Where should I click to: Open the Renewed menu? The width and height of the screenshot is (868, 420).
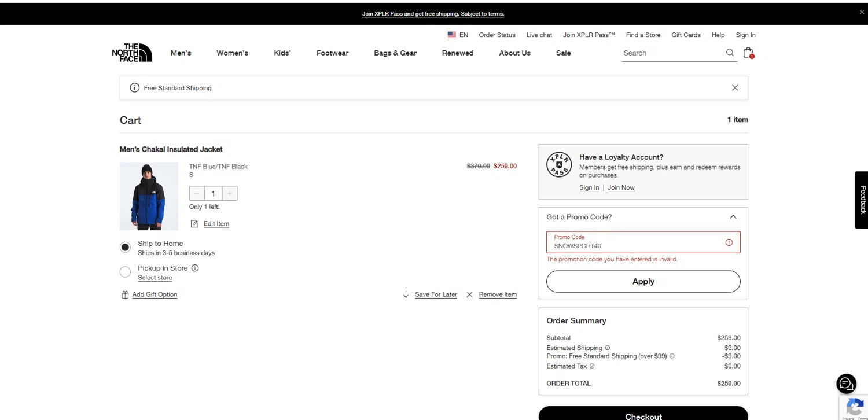(x=458, y=53)
